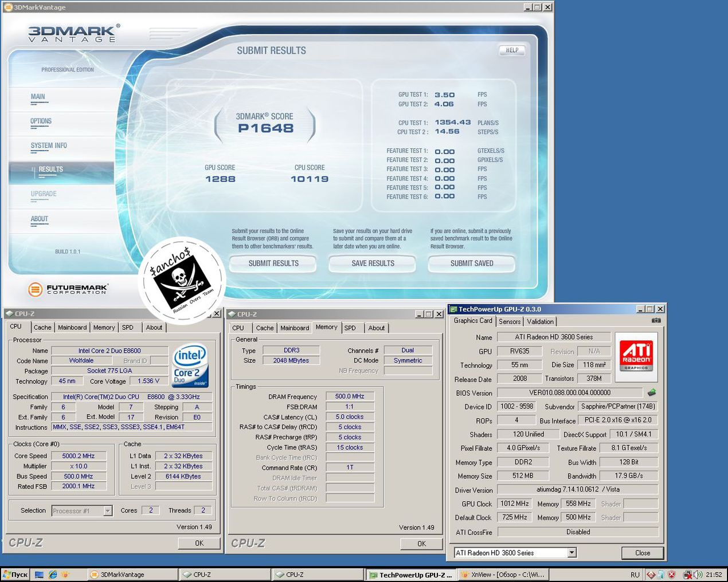The height and width of the screenshot is (582, 728).
Task: Switch to Mainboard tab in first CPU-Z
Action: click(x=72, y=328)
